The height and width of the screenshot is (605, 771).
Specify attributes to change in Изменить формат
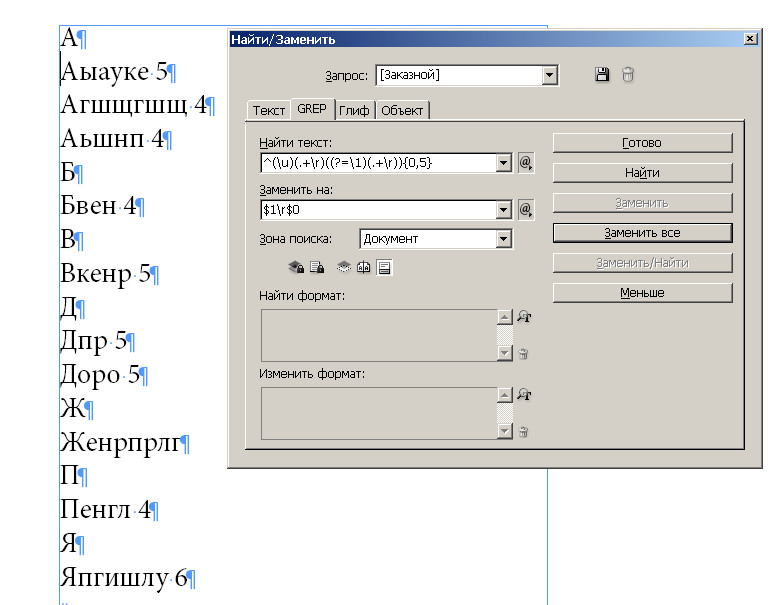[524, 394]
